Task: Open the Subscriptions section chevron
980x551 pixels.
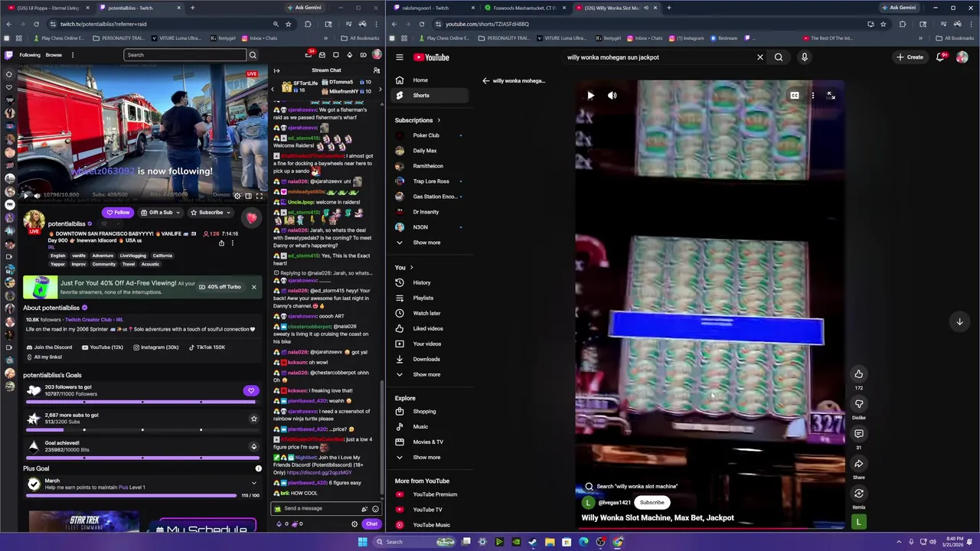Action: point(439,120)
